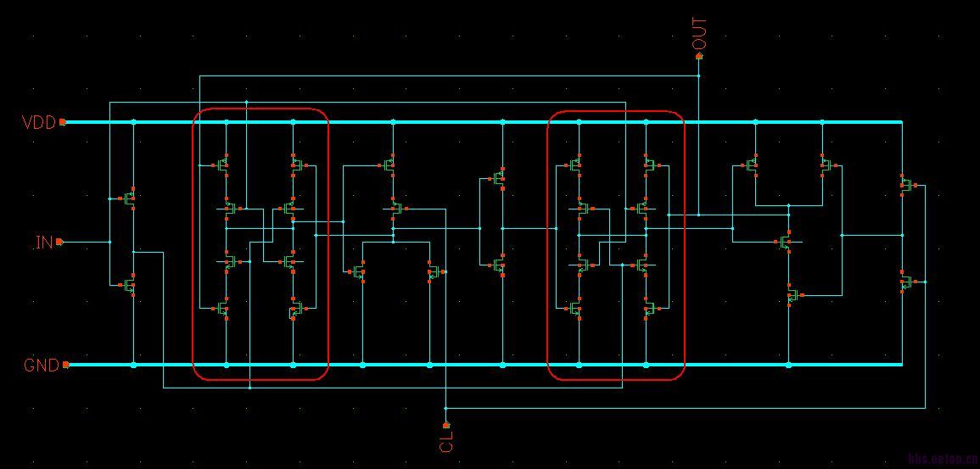This screenshot has width=980, height=469.
Task: Click the IN text label
Action: click(x=44, y=243)
